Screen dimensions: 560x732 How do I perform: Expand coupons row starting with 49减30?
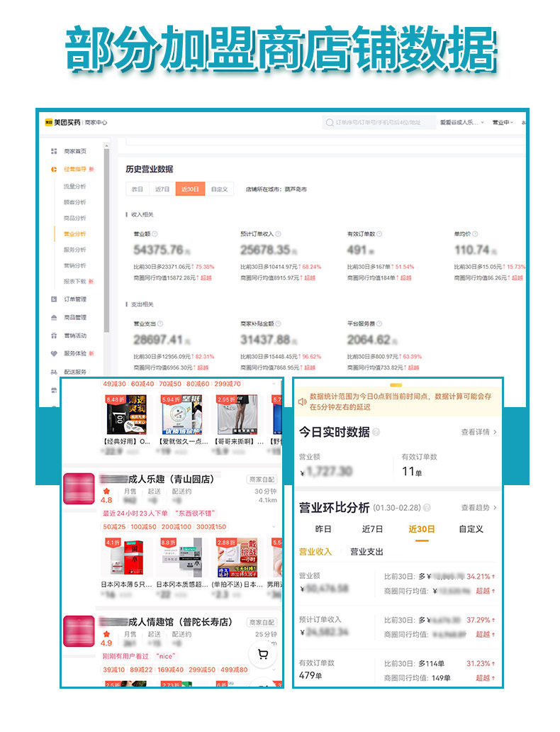[274, 384]
